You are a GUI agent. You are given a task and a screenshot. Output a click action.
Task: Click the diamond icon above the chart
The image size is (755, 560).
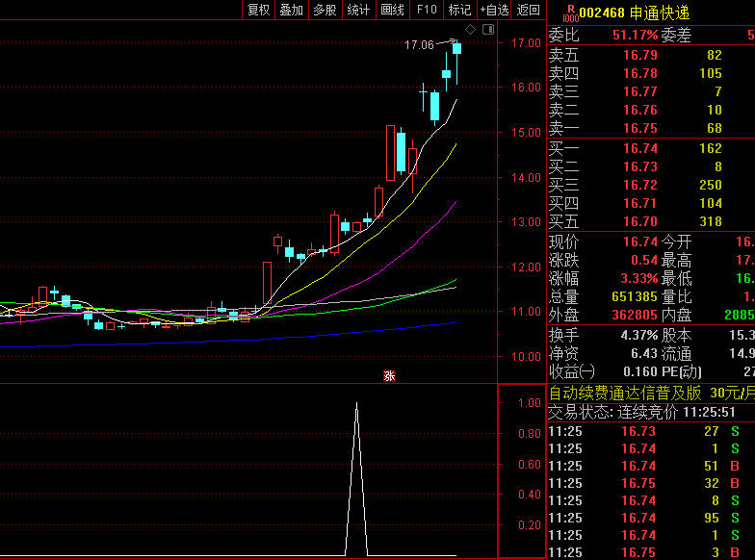471,29
